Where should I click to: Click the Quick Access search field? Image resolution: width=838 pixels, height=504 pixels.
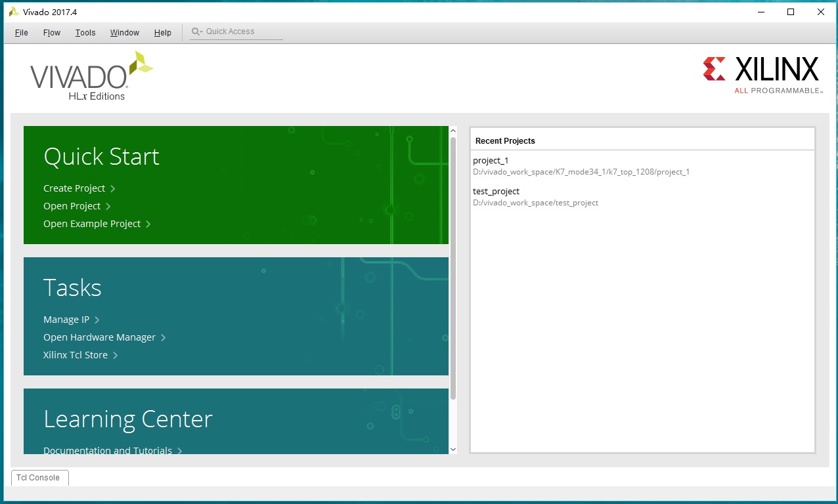point(236,31)
